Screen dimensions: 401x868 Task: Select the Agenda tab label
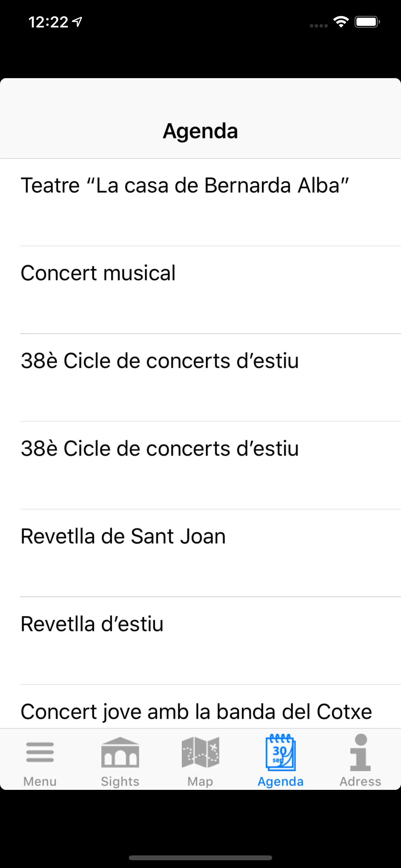click(280, 781)
